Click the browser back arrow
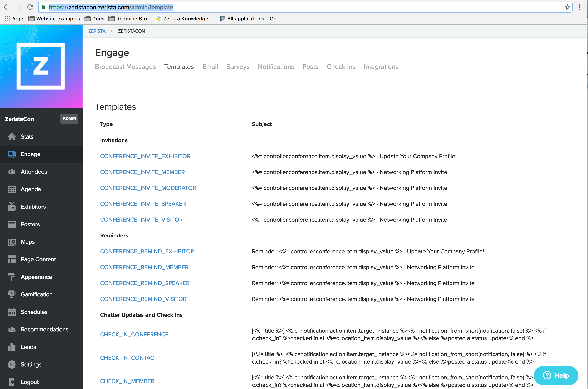Image resolution: width=588 pixels, height=389 pixels. [x=7, y=7]
